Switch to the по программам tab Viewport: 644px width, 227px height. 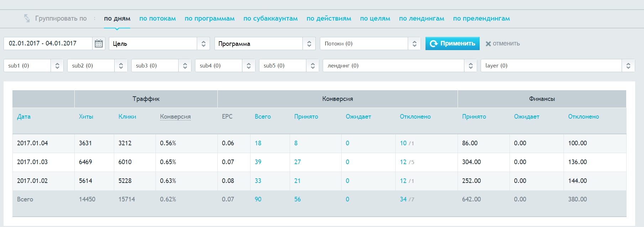click(x=210, y=18)
